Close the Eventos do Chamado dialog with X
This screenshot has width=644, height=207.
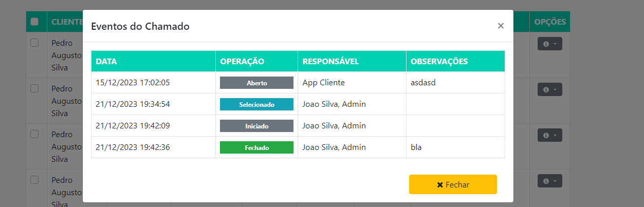(x=501, y=26)
